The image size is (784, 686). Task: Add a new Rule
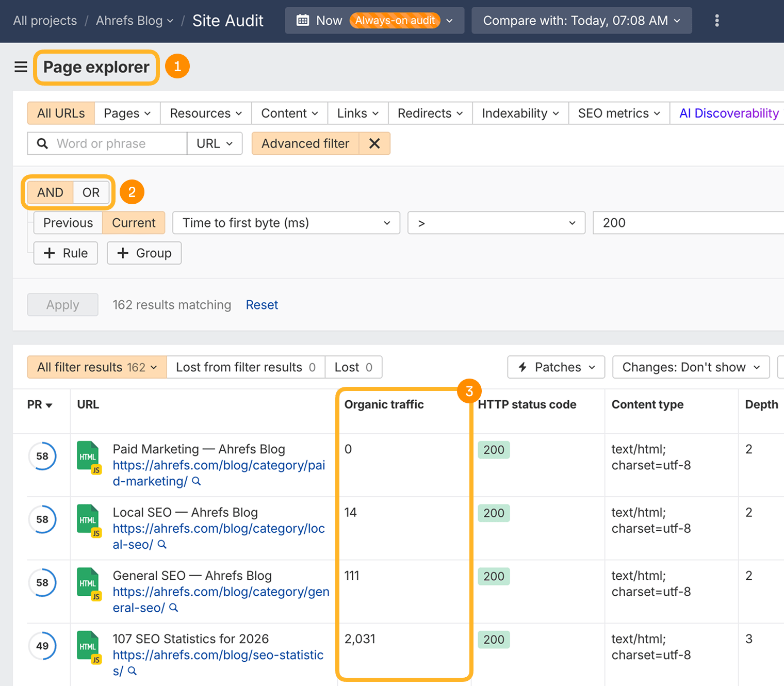coord(66,253)
